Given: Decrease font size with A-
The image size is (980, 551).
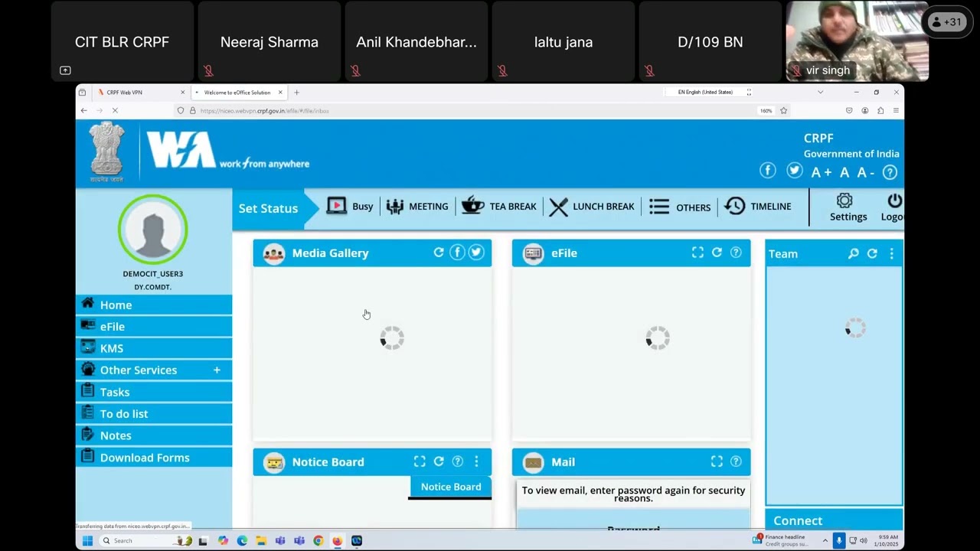Looking at the screenshot, I should point(866,172).
